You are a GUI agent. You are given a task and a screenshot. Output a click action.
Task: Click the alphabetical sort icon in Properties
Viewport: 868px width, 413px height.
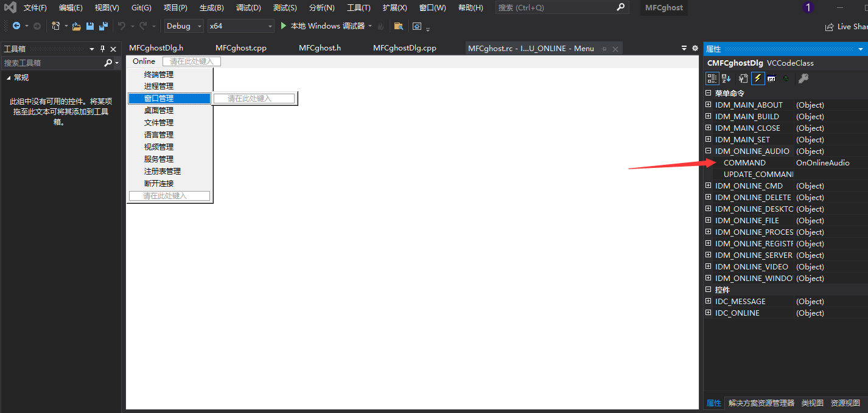tap(726, 78)
